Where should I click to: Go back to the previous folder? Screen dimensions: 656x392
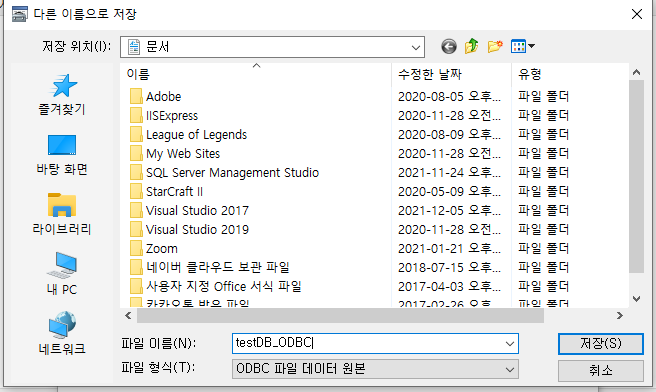point(448,46)
